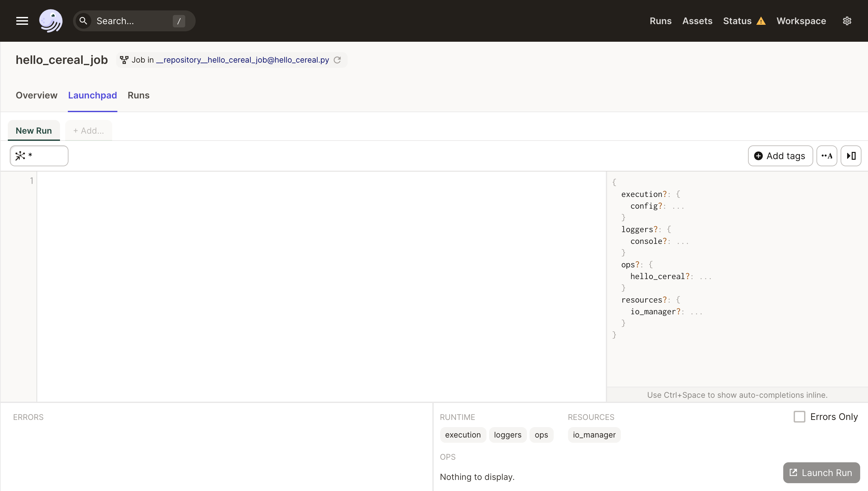This screenshot has width=868, height=491.
Task: Open the settings gear icon
Action: 847,21
